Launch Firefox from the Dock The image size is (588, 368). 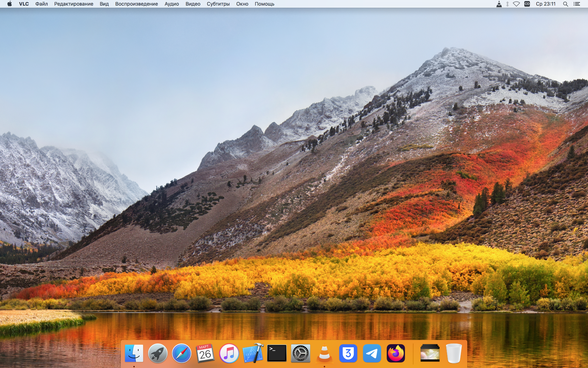tap(395, 353)
